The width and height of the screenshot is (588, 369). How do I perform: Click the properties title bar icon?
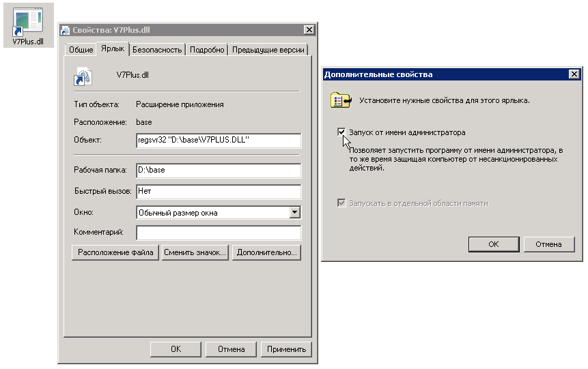(66, 30)
